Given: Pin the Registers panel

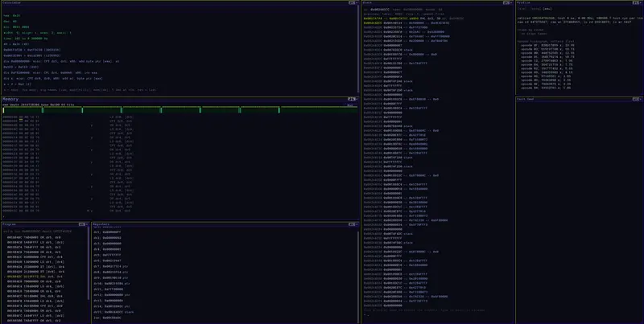Looking at the screenshot, I should pyautogui.click(x=352, y=224).
